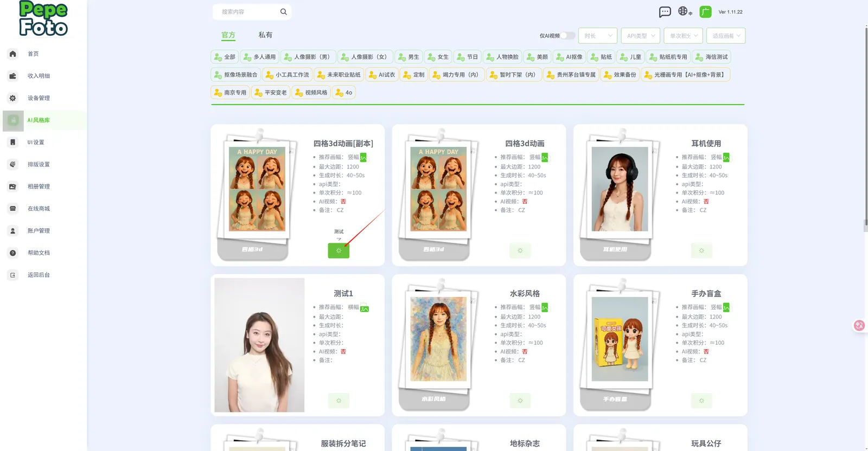The height and width of the screenshot is (451, 868).
Task: Filter by the 男生 tag
Action: pyautogui.click(x=408, y=57)
